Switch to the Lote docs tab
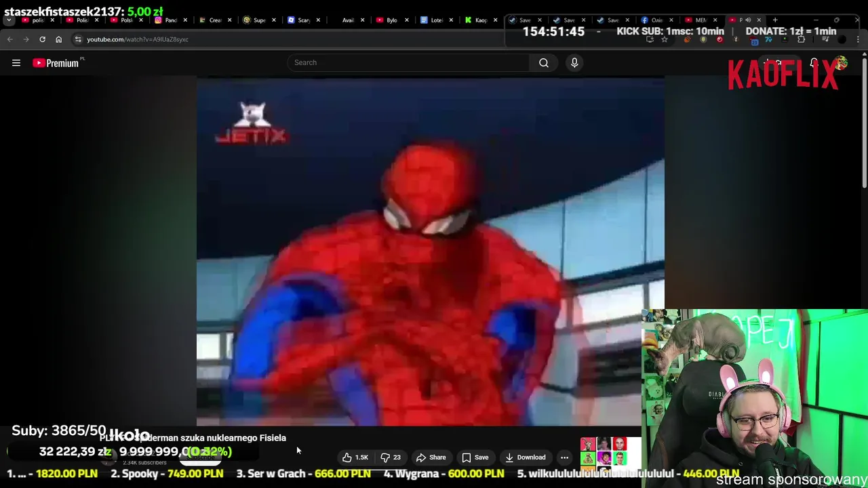This screenshot has height=488, width=868. point(435,20)
